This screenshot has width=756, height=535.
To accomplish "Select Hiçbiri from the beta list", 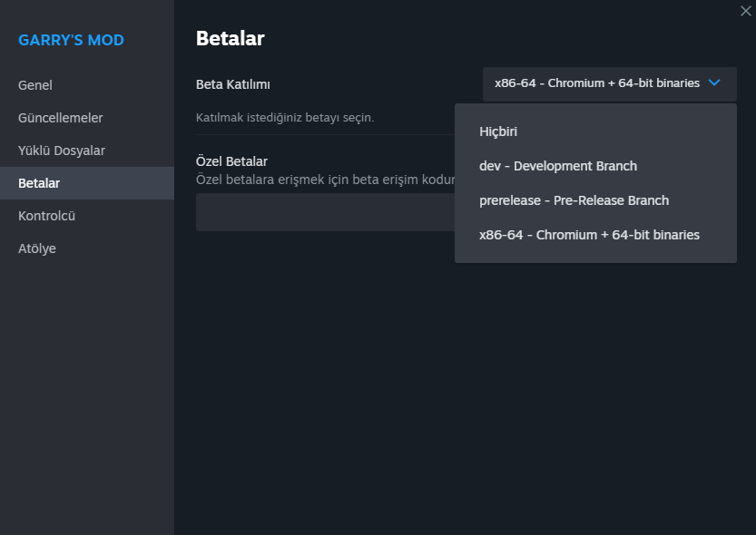I will click(x=498, y=131).
